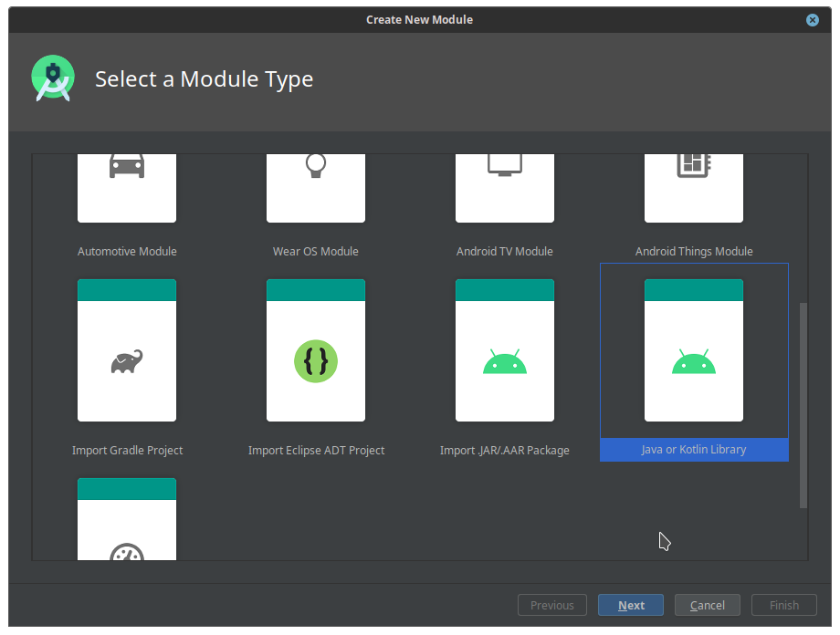The height and width of the screenshot is (635, 840).
Task: Click the Gradle elephant icon
Action: [127, 361]
